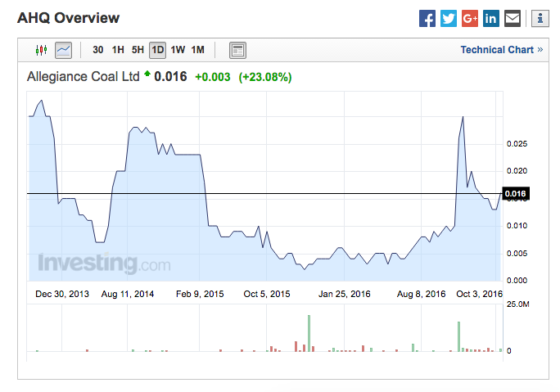The width and height of the screenshot is (560, 392).
Task: Click the 0.020 price axis label
Action: tap(517, 171)
